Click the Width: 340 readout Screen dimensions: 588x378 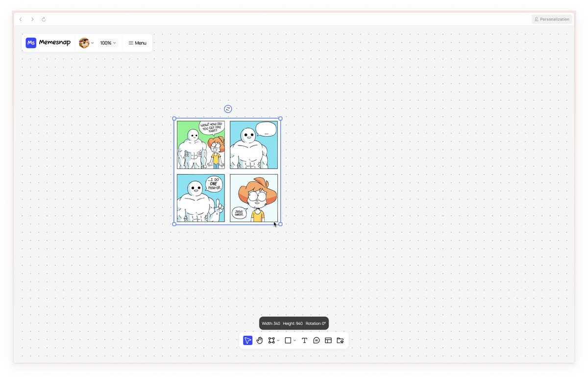point(271,324)
